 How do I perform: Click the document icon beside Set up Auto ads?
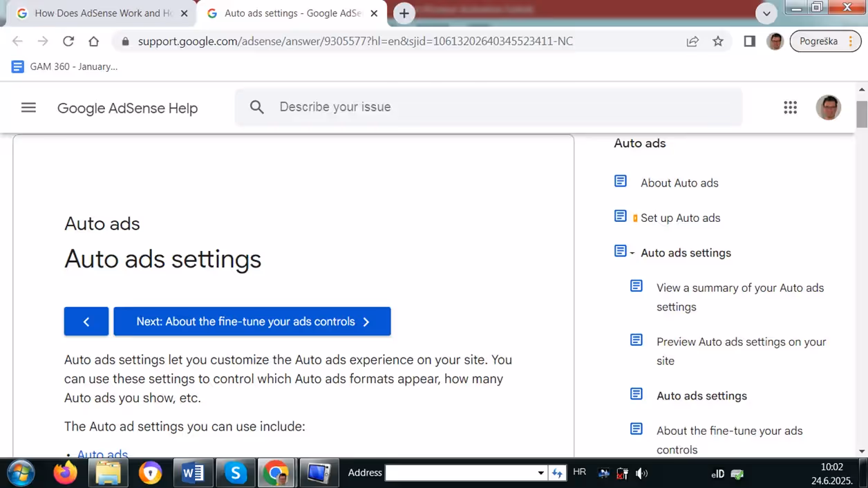click(621, 216)
